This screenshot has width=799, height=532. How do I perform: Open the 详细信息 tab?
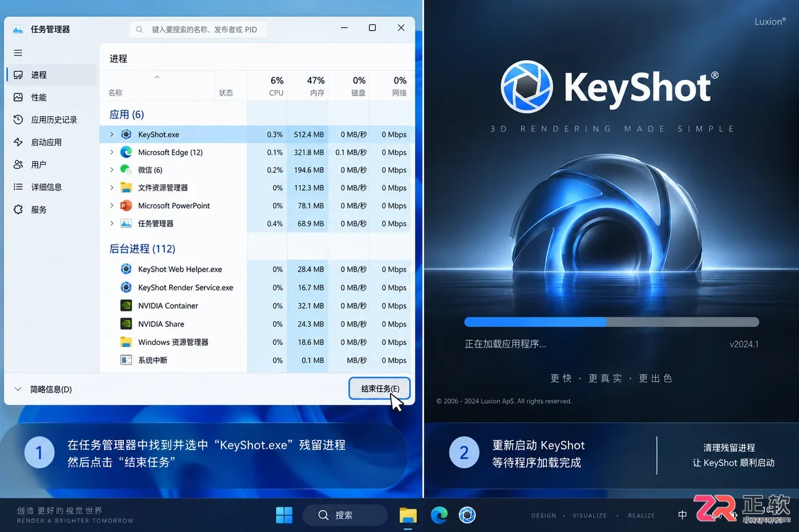(x=52, y=187)
